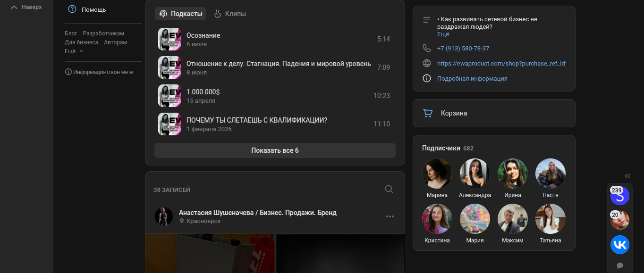Viewport: 644px width, 273px height.
Task: Click the Красноярск location text
Action: coord(203,221)
